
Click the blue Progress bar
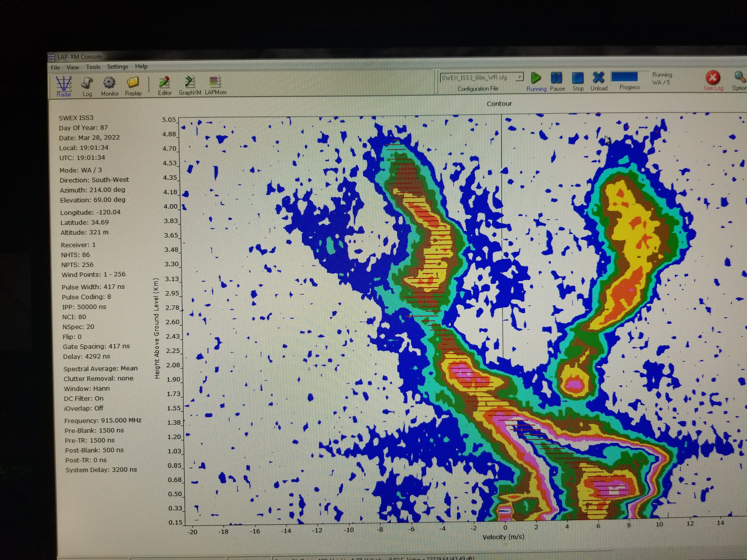point(624,77)
